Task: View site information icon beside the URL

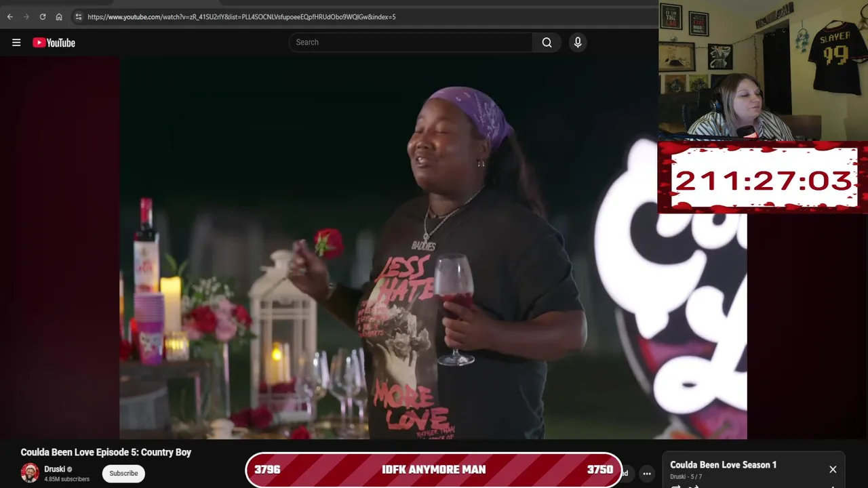Action: [79, 16]
